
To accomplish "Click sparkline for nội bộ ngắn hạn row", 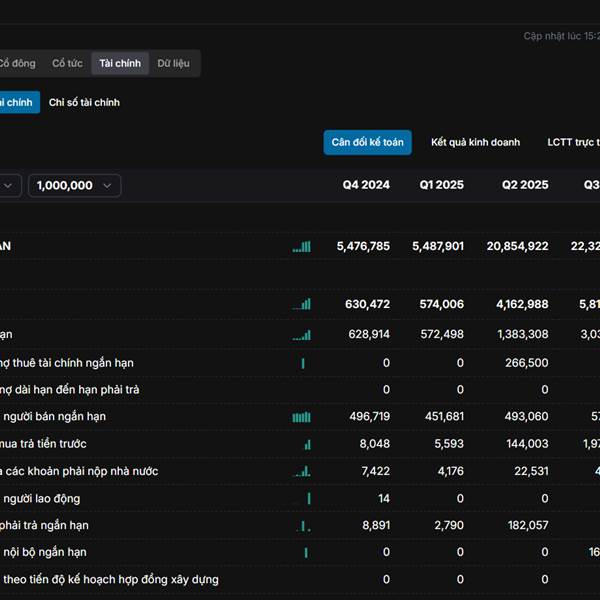I will pos(306,552).
